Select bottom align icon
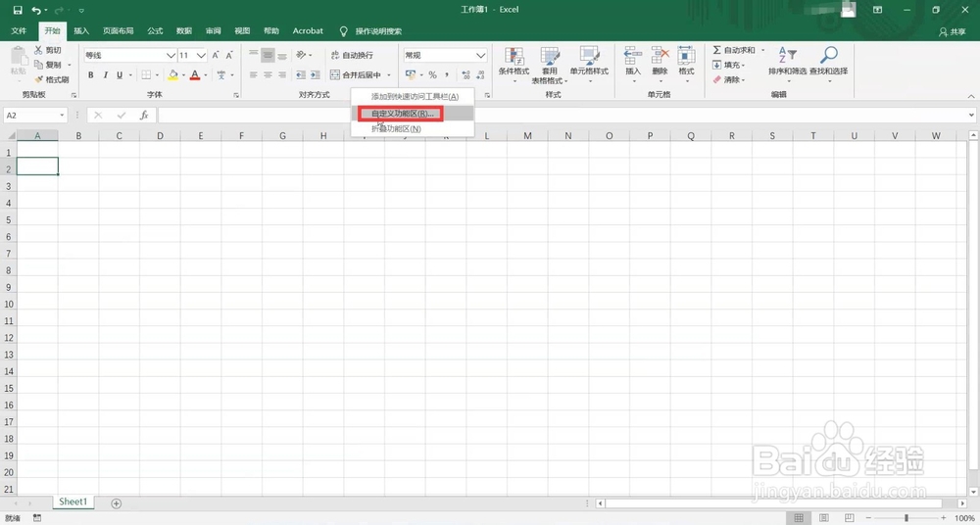The height and width of the screenshot is (525, 980). coord(282,56)
